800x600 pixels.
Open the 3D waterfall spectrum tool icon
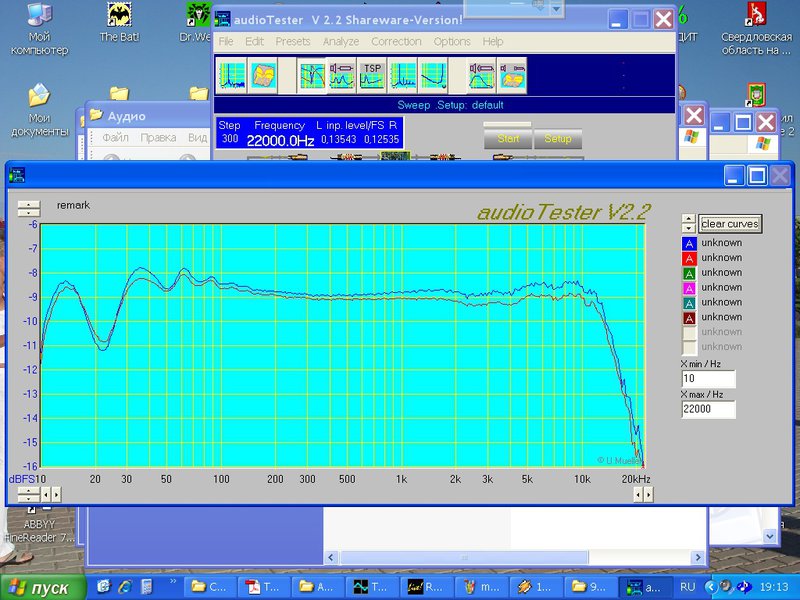(262, 75)
